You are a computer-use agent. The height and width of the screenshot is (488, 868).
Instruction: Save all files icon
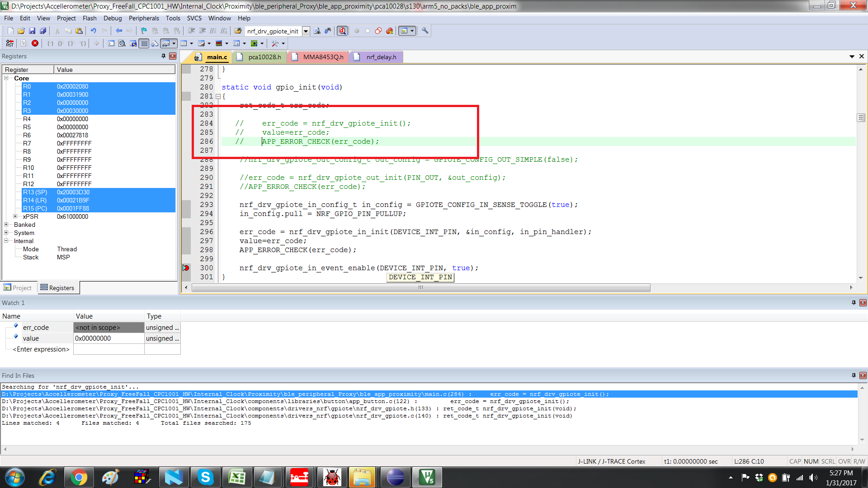point(43,31)
